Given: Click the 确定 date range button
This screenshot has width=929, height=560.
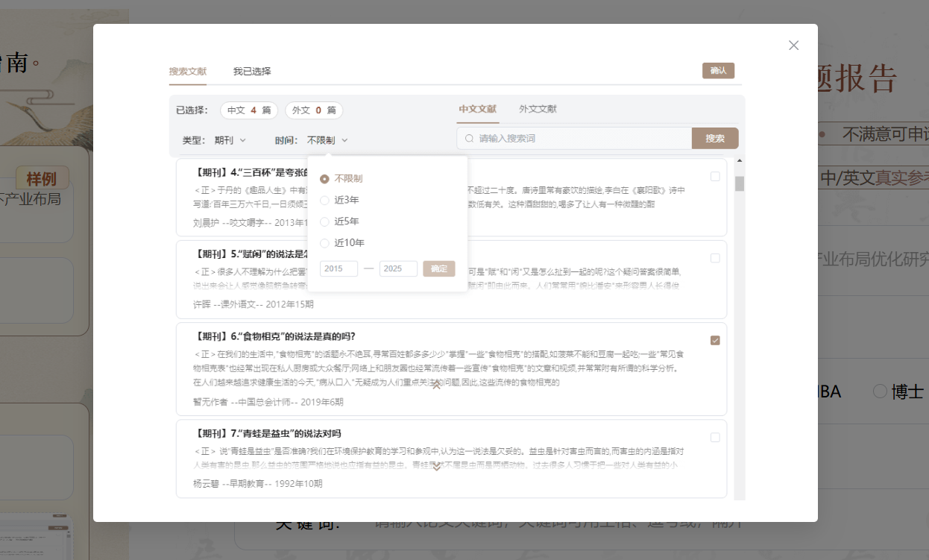Looking at the screenshot, I should click(439, 268).
